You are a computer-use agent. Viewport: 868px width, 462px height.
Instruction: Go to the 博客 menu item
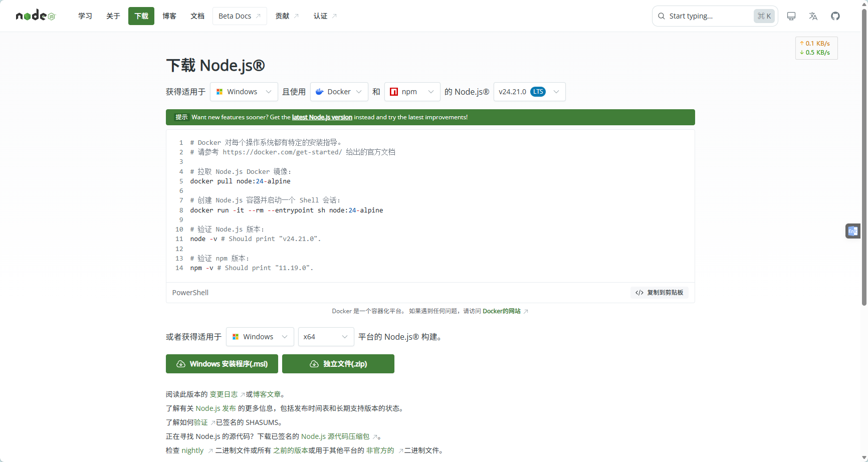[x=169, y=16]
